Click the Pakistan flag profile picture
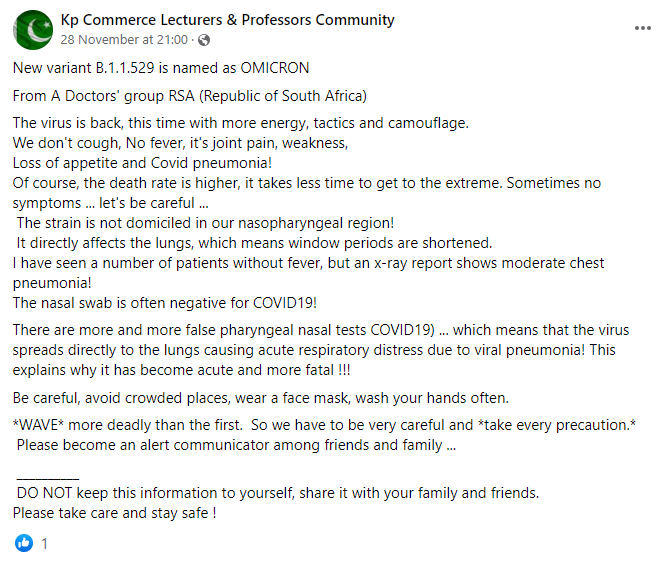Viewport: 671px width, 561px height. click(33, 29)
